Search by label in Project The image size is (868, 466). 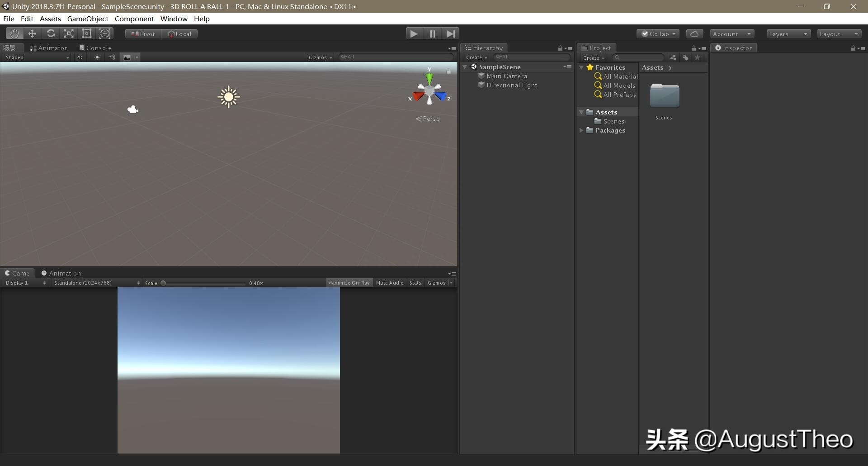(x=685, y=57)
